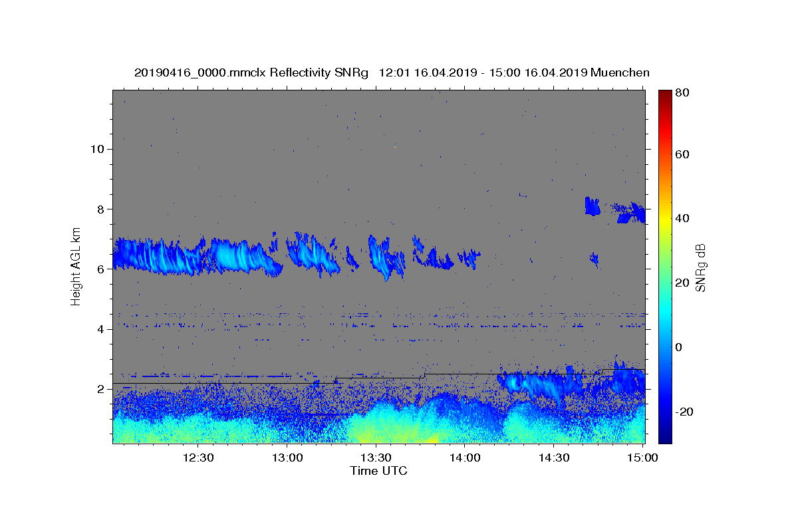The height and width of the screenshot is (532, 798).
Task: Click the 'Time UTC' x-axis label
Action: click(x=378, y=471)
